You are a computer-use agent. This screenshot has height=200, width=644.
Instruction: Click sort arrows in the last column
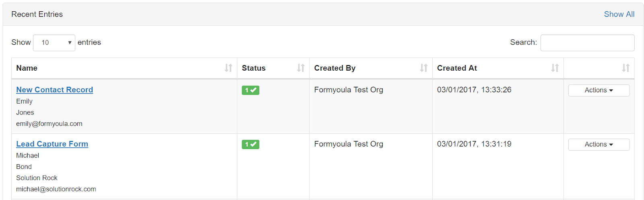coord(625,68)
